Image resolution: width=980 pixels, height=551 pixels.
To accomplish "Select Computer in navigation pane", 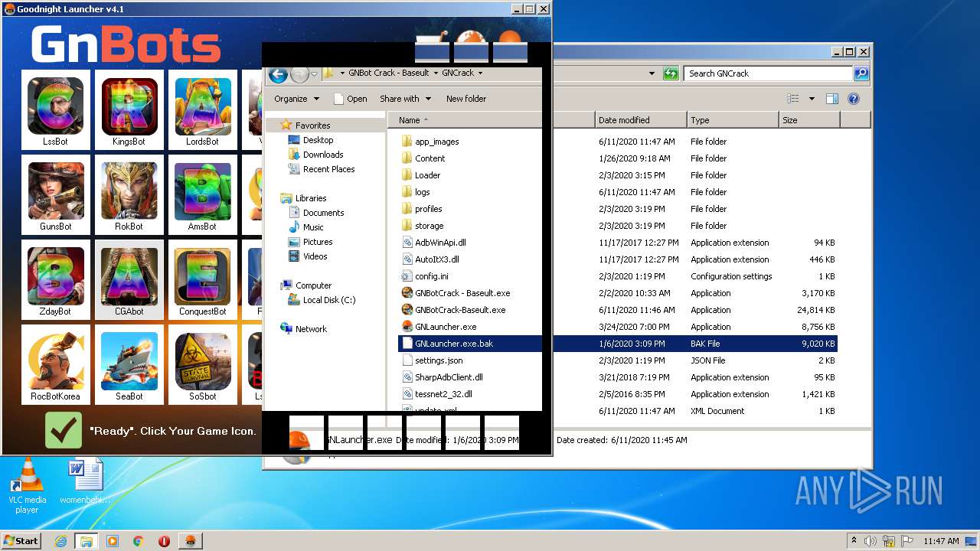I will (313, 285).
